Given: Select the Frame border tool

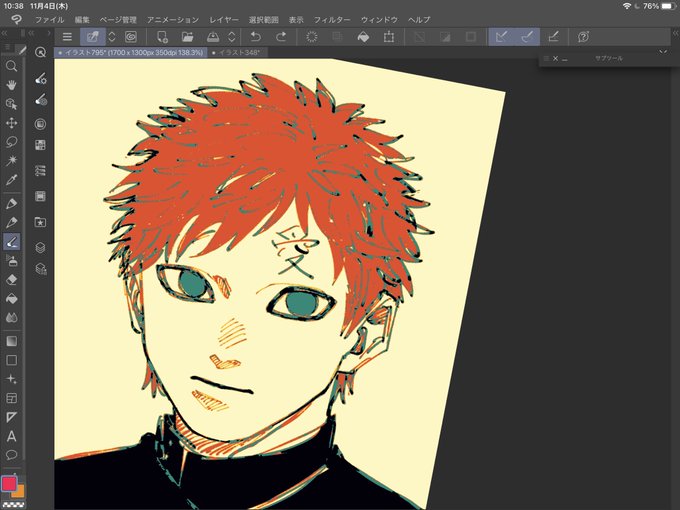Looking at the screenshot, I should click(11, 398).
